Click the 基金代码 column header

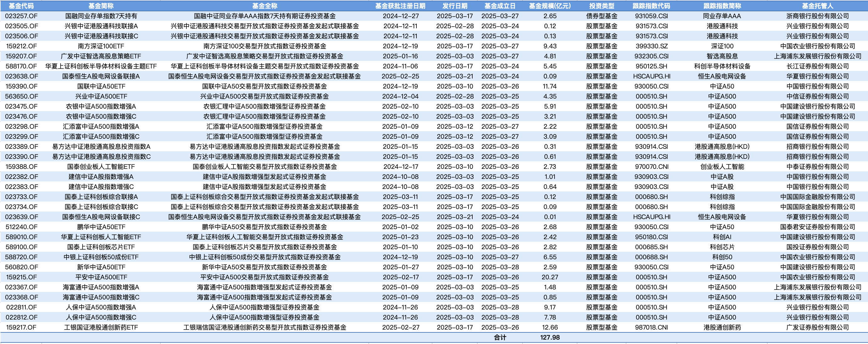[21, 6]
